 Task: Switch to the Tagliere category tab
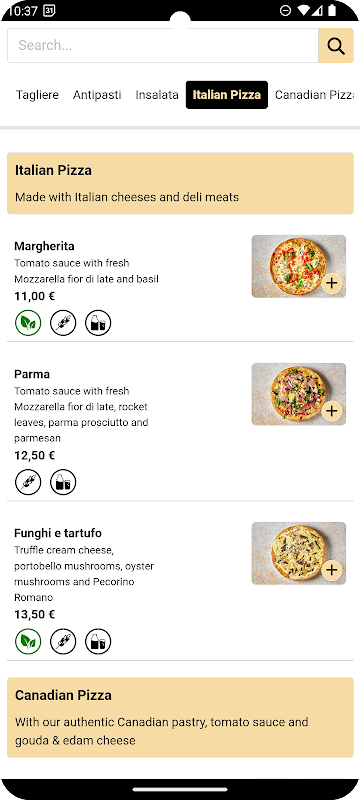click(37, 95)
